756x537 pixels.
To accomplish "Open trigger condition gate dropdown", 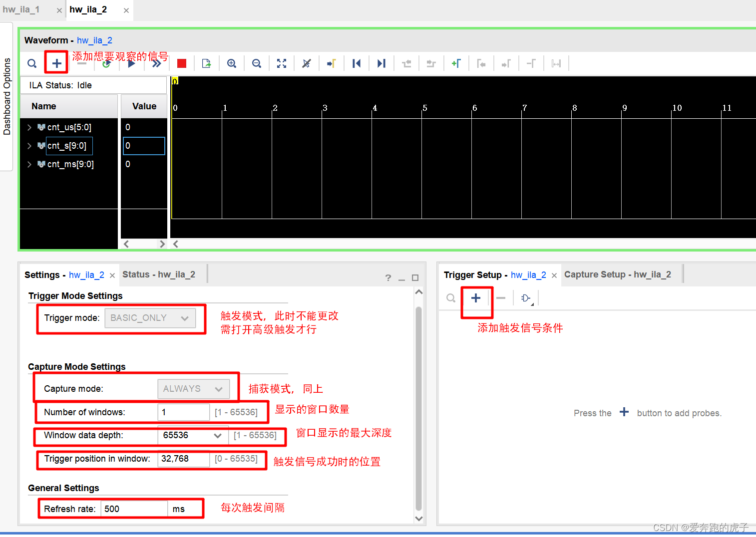I will pyautogui.click(x=526, y=297).
